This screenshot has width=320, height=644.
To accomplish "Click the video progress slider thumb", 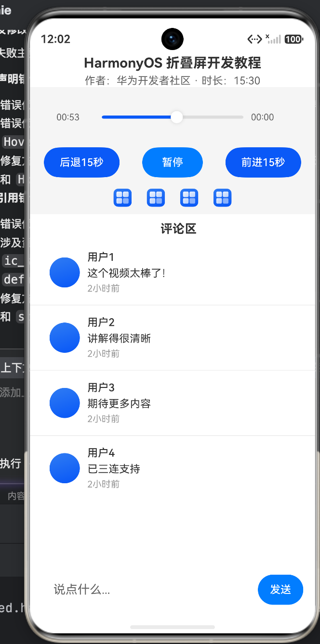I will click(x=177, y=117).
